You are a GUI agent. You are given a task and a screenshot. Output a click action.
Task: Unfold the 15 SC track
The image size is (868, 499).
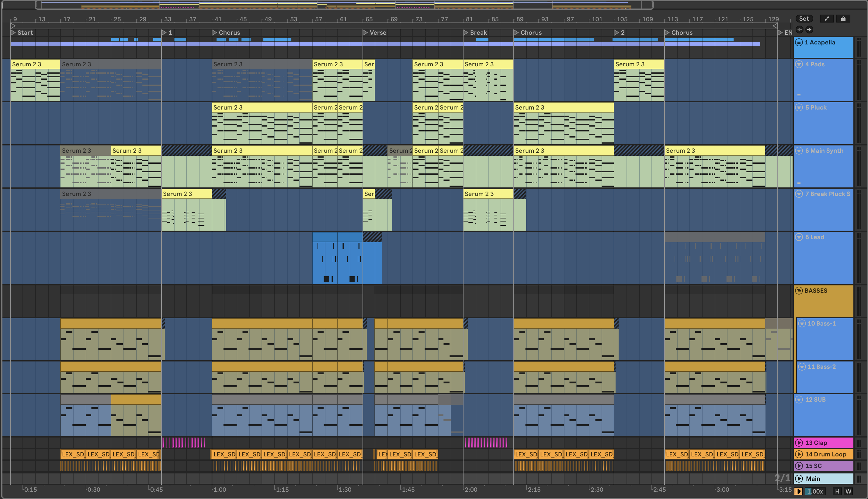click(799, 466)
